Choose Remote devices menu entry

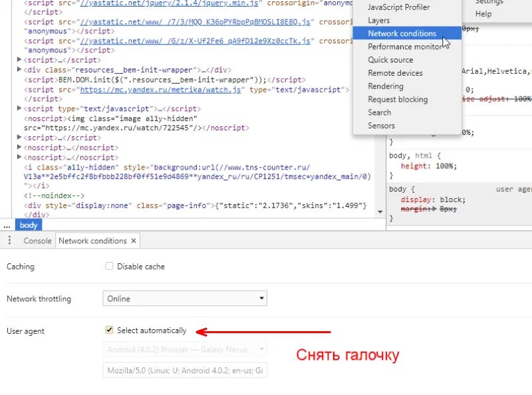[x=395, y=73]
